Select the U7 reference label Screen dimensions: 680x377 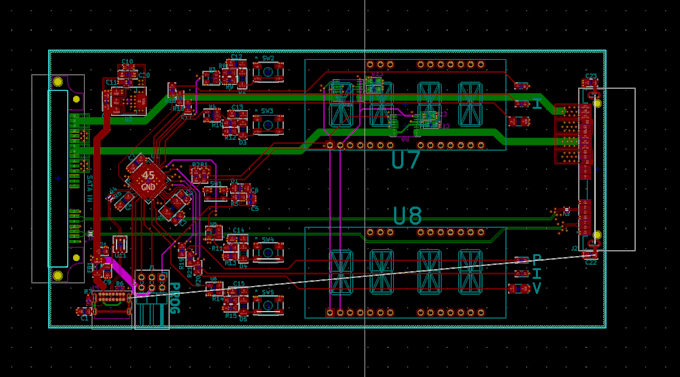click(405, 160)
